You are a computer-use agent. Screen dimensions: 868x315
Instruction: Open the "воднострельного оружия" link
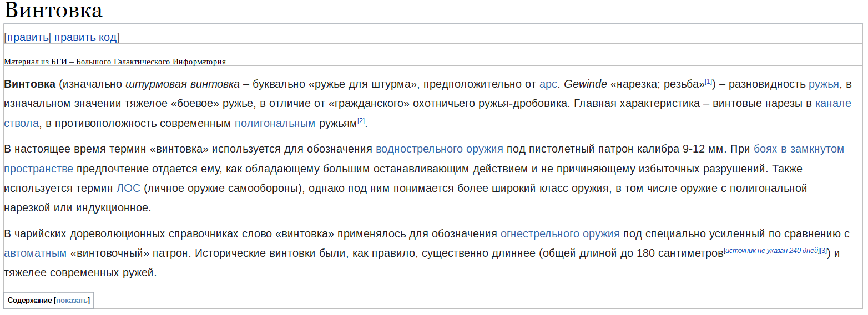(x=440, y=149)
